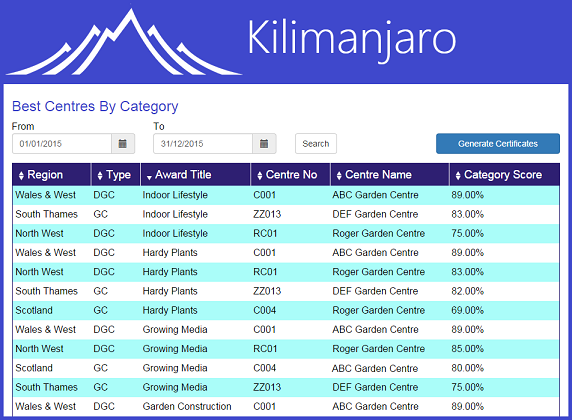This screenshot has width=572, height=420.
Task: Click North West Growing Media 85.00% row
Action: [x=286, y=348]
